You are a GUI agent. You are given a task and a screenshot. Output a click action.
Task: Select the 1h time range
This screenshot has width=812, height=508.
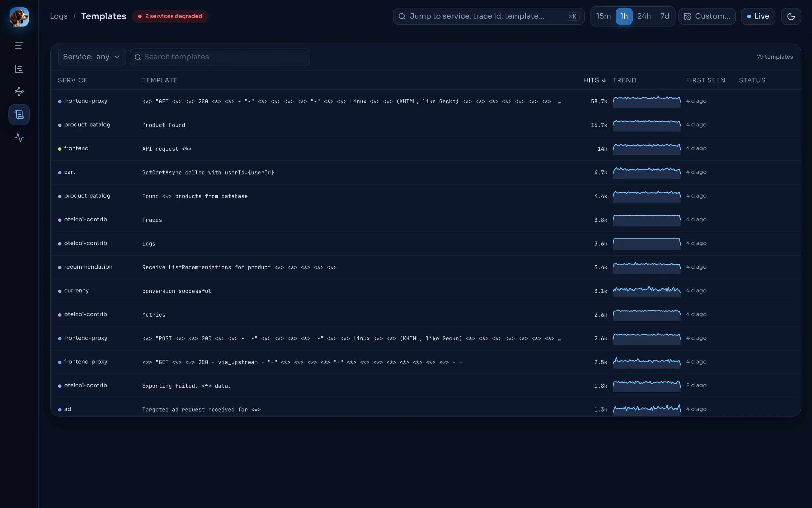click(x=624, y=16)
